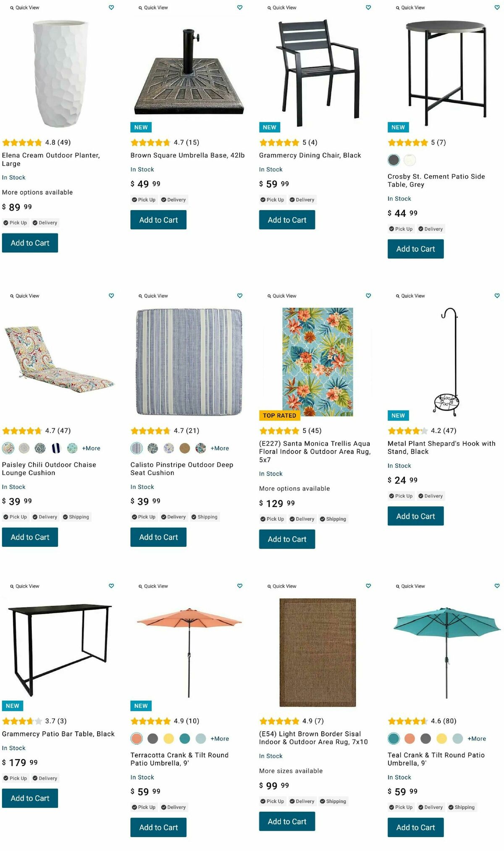Open the Light Brown Border Sisal Rug link
This screenshot has height=851, width=504.
313,738
